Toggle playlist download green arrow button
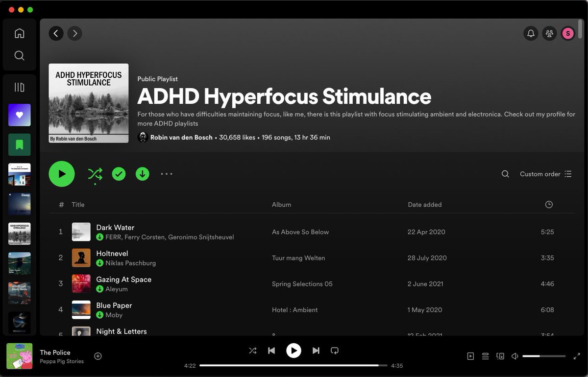588x377 pixels. click(x=143, y=174)
